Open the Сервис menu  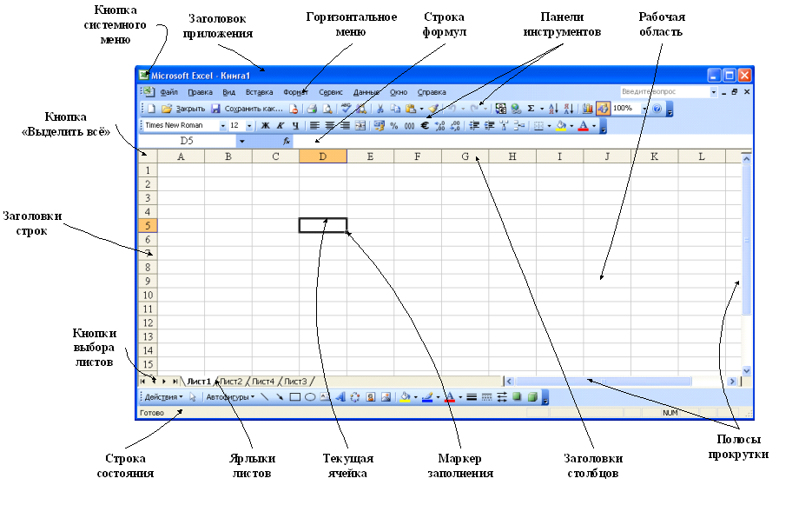(330, 92)
